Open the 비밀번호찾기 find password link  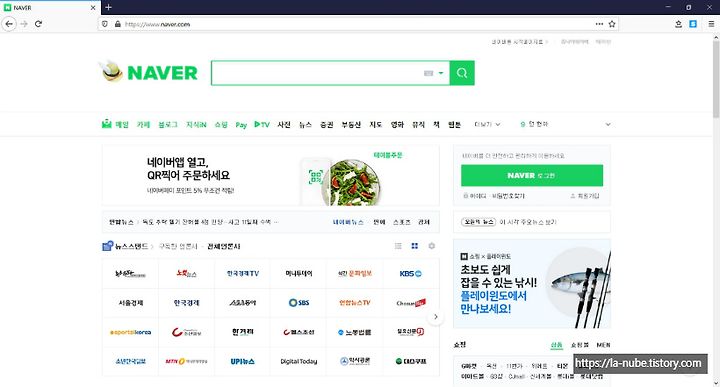508,196
